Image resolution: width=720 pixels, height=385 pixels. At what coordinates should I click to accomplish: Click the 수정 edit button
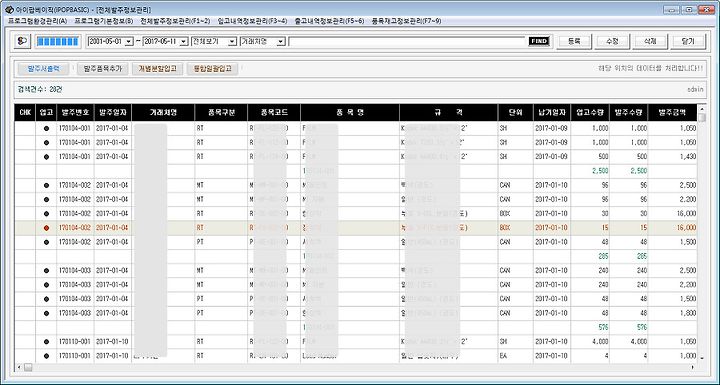click(x=612, y=41)
